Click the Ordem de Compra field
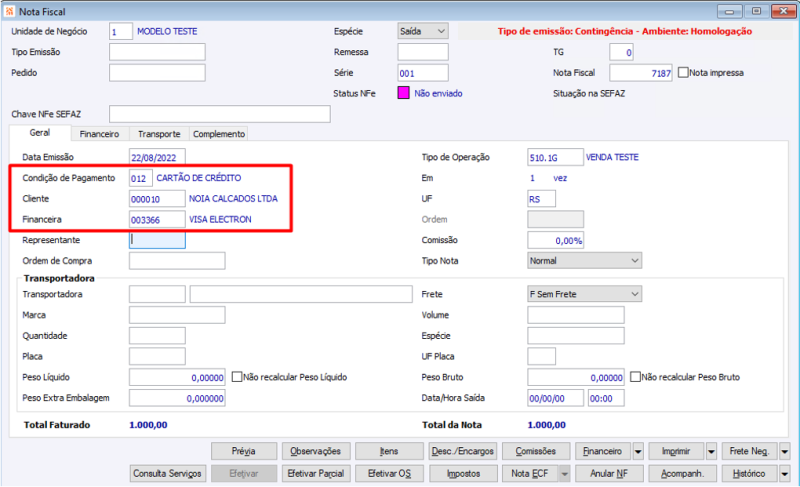This screenshot has width=800, height=487. pyautogui.click(x=177, y=261)
